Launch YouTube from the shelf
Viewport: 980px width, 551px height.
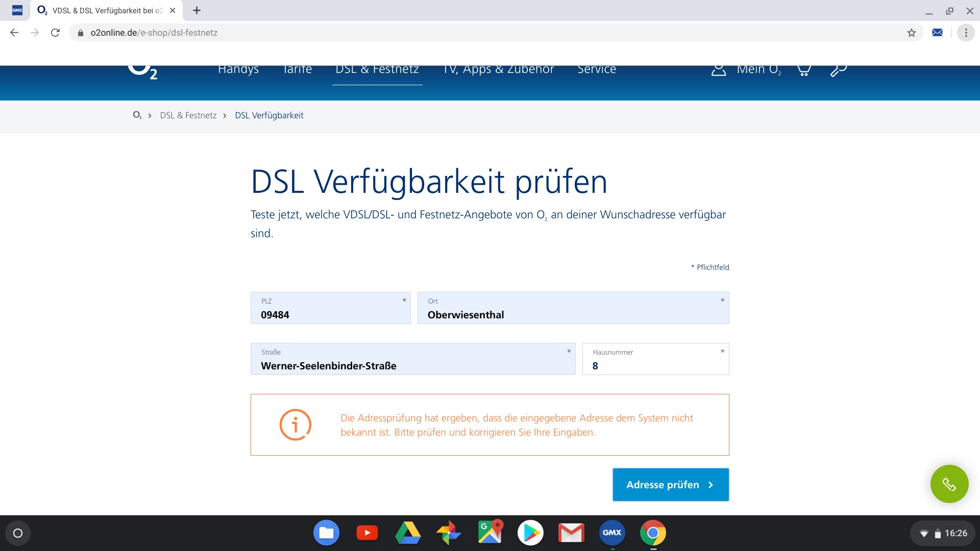point(367,533)
